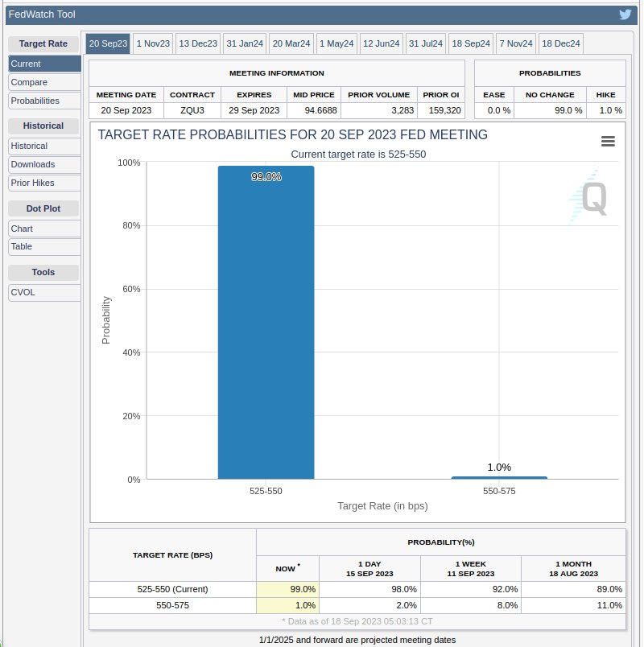This screenshot has height=647, width=644.
Task: Open the Dot Plot Chart item
Action: tap(44, 229)
